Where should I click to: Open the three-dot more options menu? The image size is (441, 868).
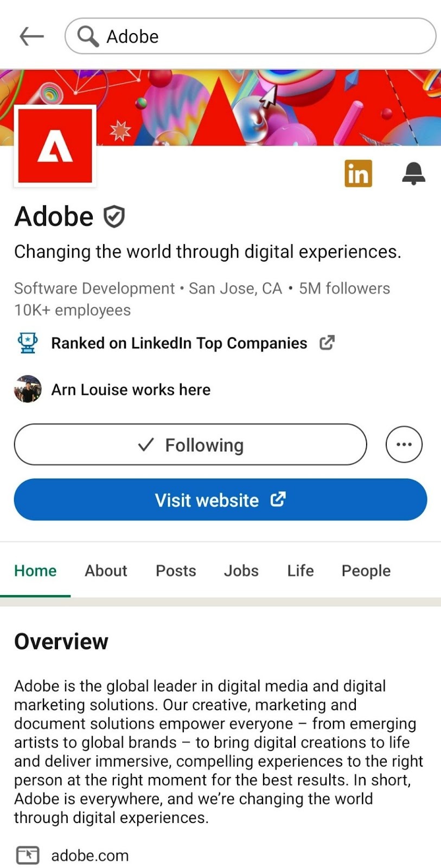point(404,445)
